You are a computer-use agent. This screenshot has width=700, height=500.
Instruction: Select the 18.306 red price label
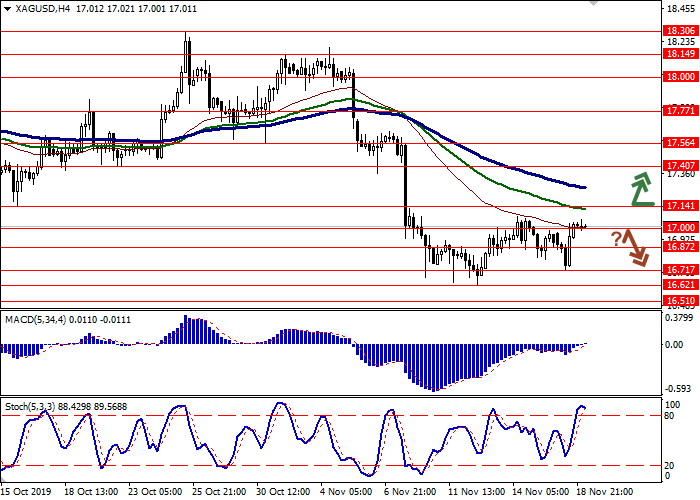click(x=680, y=31)
